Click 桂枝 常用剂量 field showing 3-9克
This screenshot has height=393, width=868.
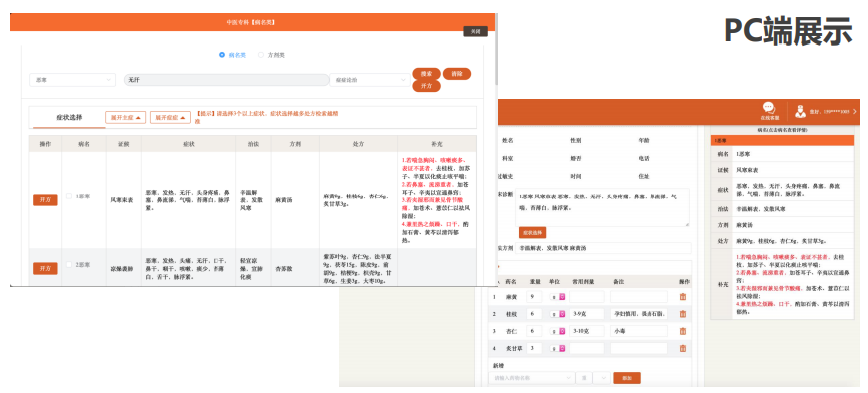click(587, 314)
